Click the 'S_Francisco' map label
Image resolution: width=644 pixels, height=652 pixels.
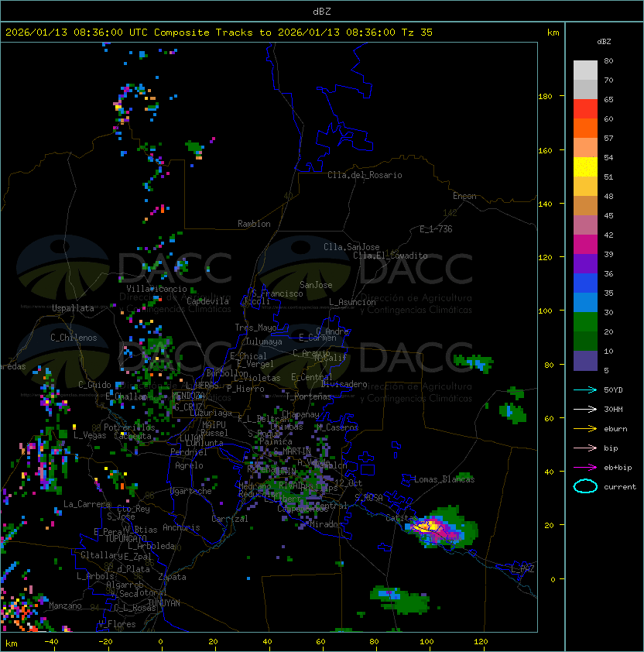click(277, 293)
